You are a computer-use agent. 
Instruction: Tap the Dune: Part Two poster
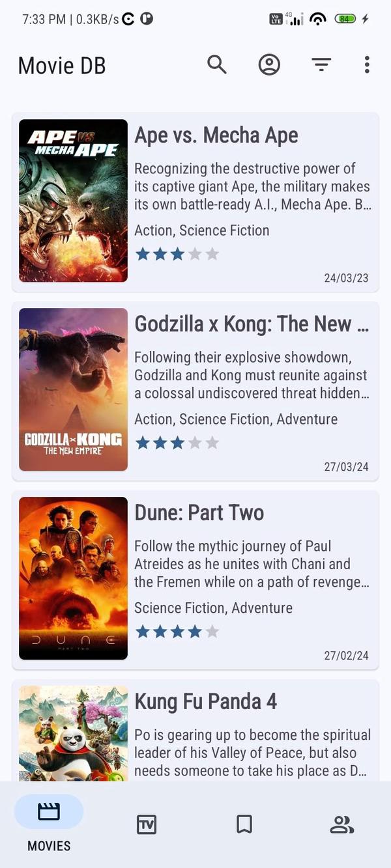point(73,578)
